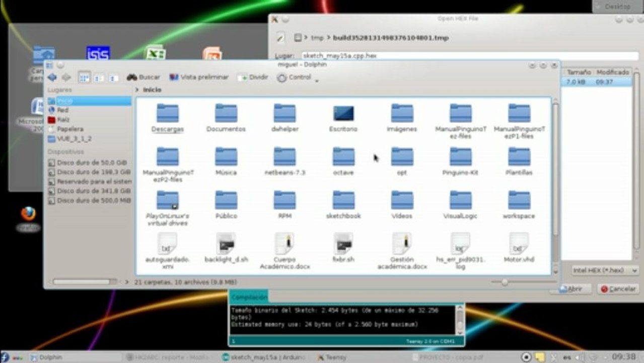This screenshot has height=363, width=644.
Task: Click Dividir to split the view
Action: 253,77
